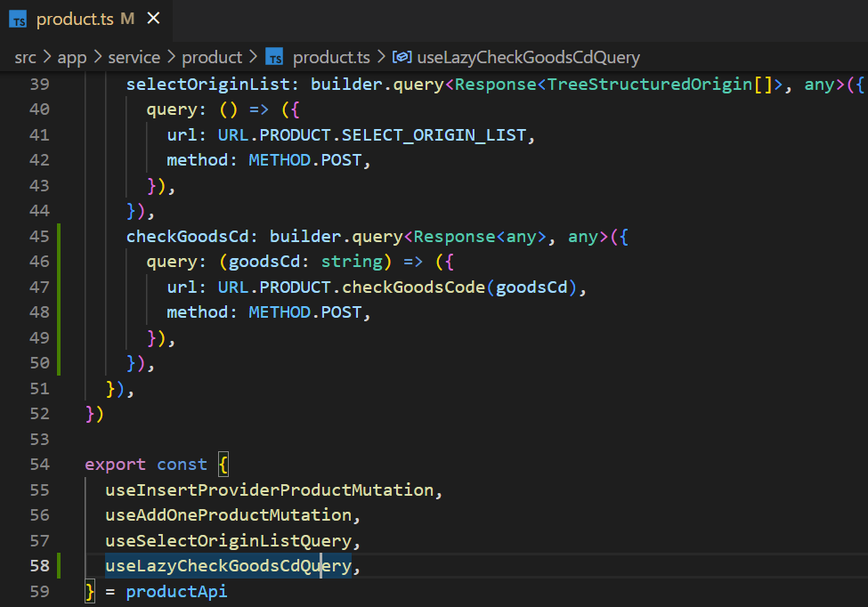Click the symbol icon before useLazyCheckGoodsCdQuery breadcrumb
This screenshot has width=868, height=607.
coord(402,57)
